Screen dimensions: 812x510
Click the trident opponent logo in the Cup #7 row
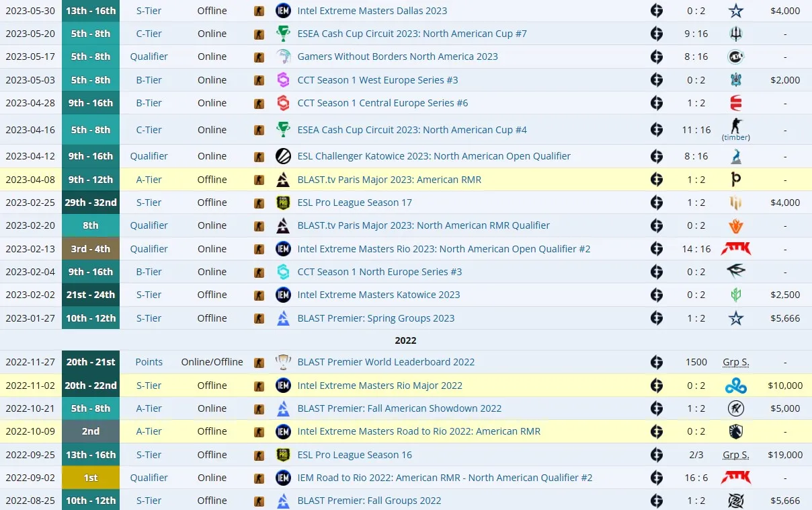pos(736,34)
